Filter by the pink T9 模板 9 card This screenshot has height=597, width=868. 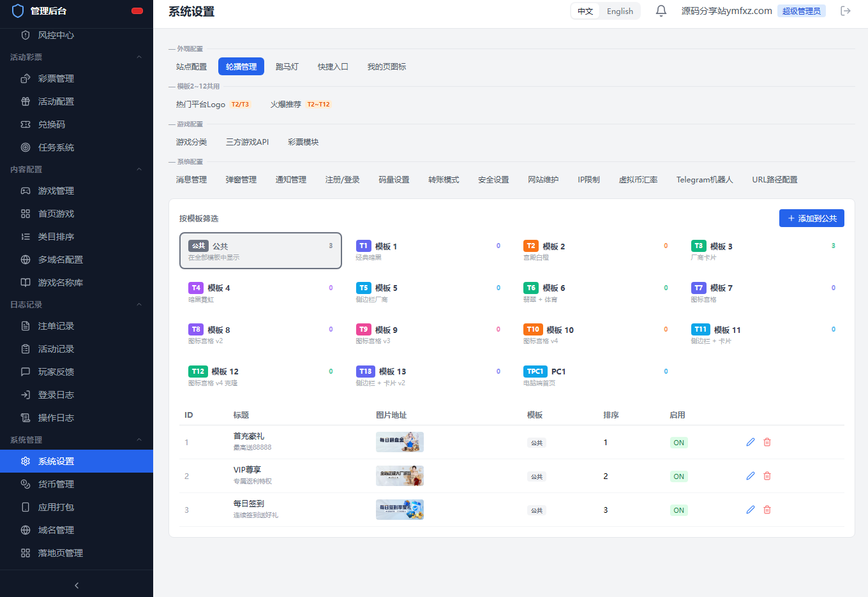(428, 334)
